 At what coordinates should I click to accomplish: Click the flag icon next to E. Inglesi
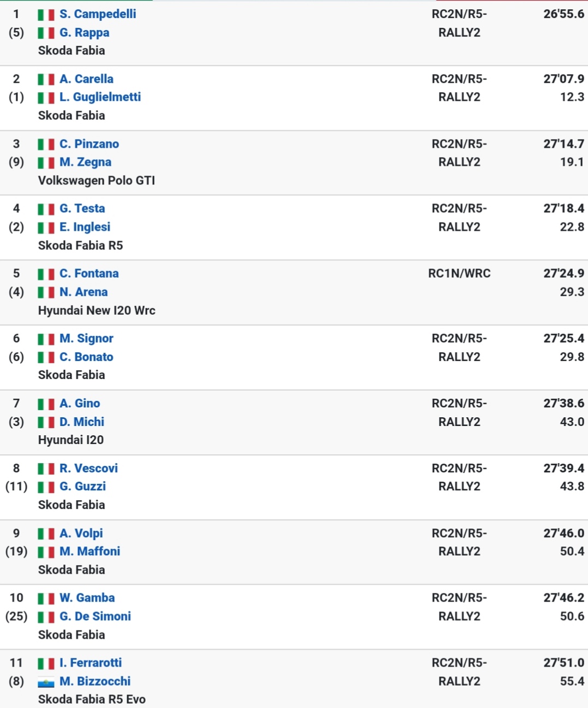(46, 227)
